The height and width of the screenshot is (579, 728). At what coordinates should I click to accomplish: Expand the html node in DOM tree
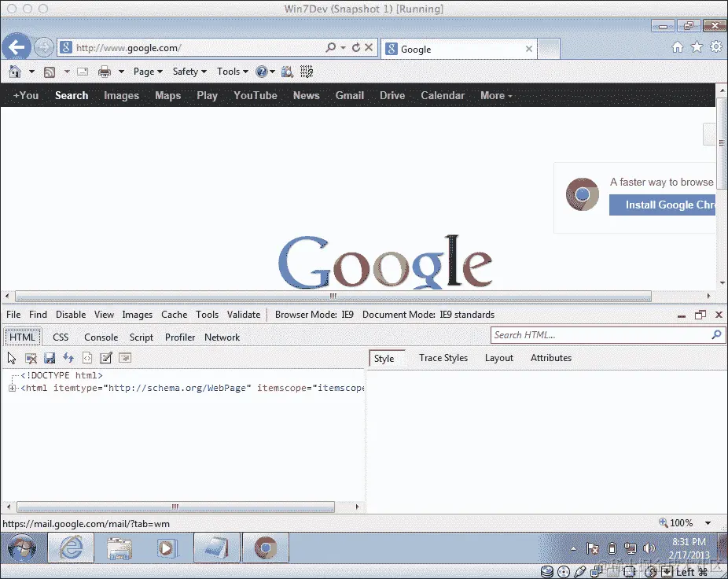click(x=12, y=388)
